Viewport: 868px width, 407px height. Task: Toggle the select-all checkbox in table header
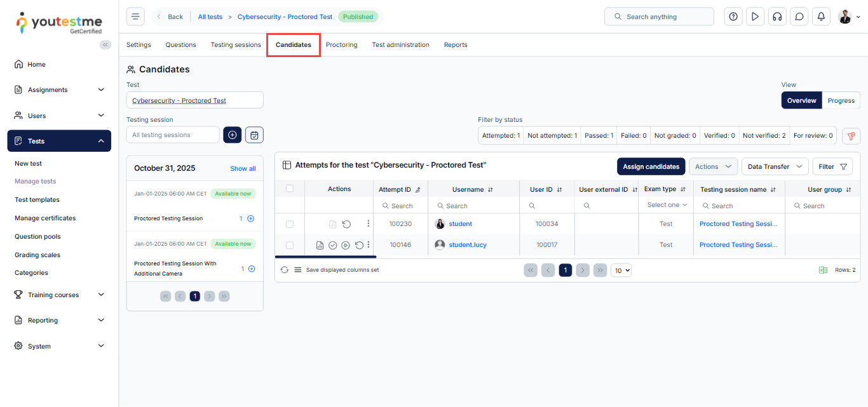point(290,189)
